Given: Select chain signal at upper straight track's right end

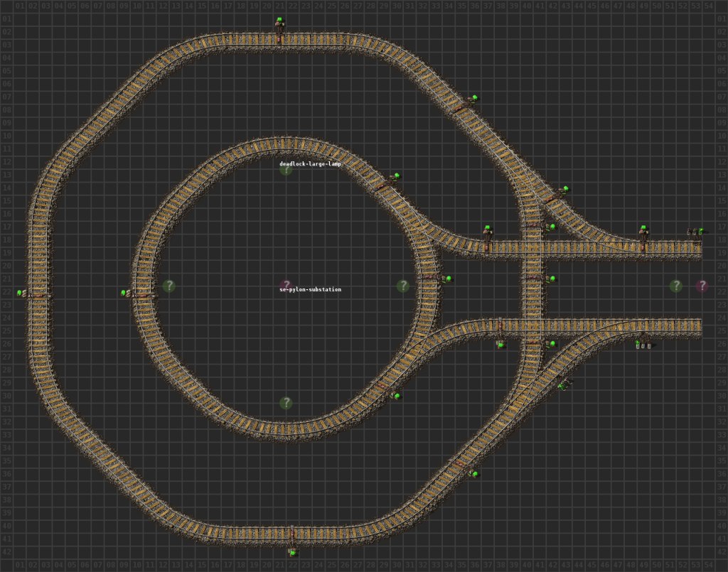Looking at the screenshot, I should 696,232.
